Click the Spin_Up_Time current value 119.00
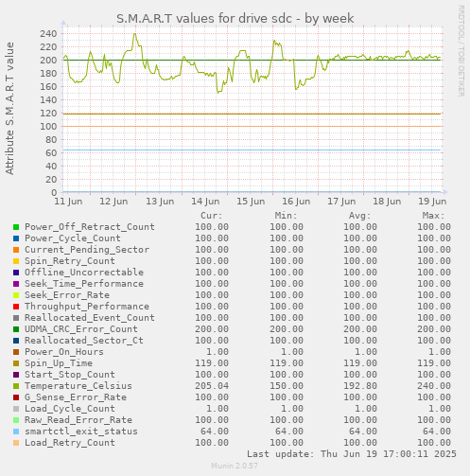 pyautogui.click(x=212, y=363)
